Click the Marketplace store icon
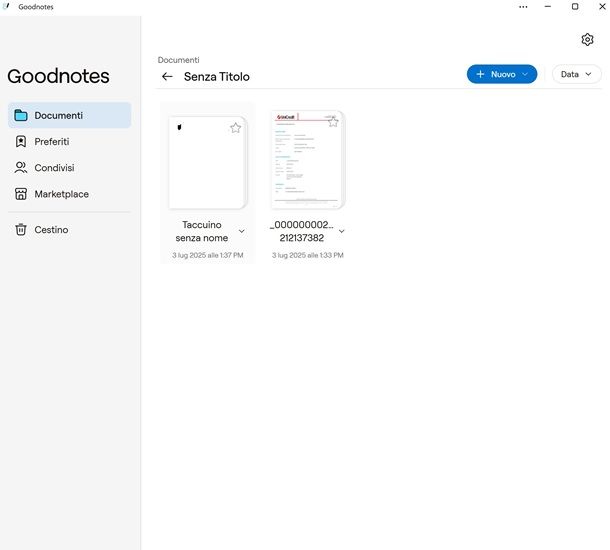This screenshot has height=550, width=610. coord(21,194)
